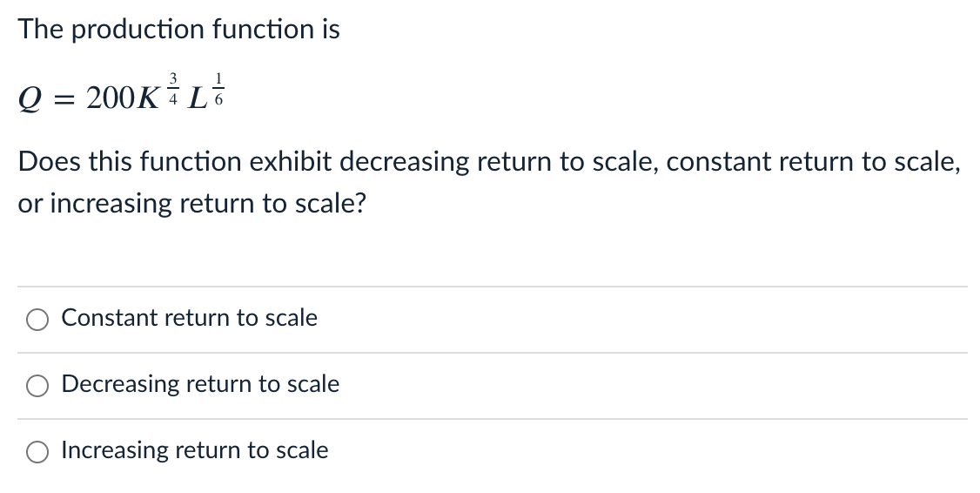
Task: Click the divider line above the Constant option
Action: (492, 287)
